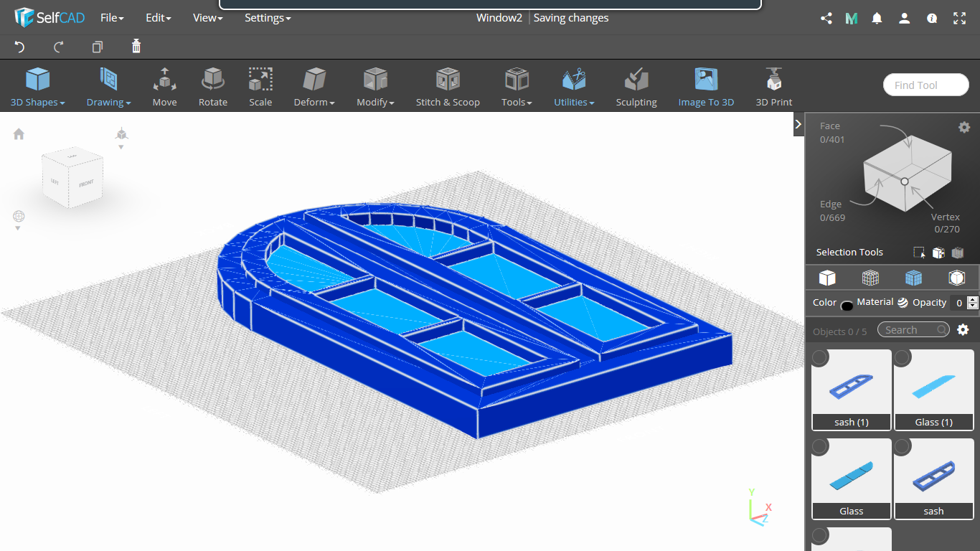This screenshot has width=980, height=551.
Task: Toggle selection circle of sash object
Action: pyautogui.click(x=903, y=446)
